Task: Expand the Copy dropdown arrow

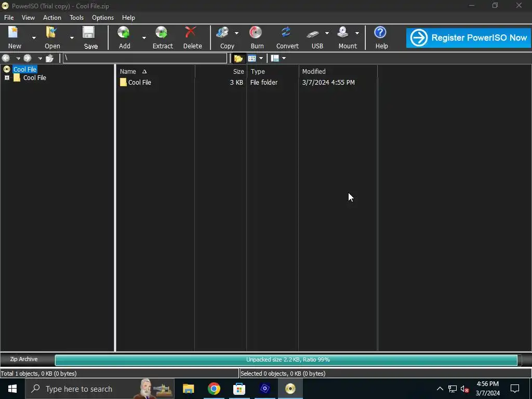Action: [236, 33]
